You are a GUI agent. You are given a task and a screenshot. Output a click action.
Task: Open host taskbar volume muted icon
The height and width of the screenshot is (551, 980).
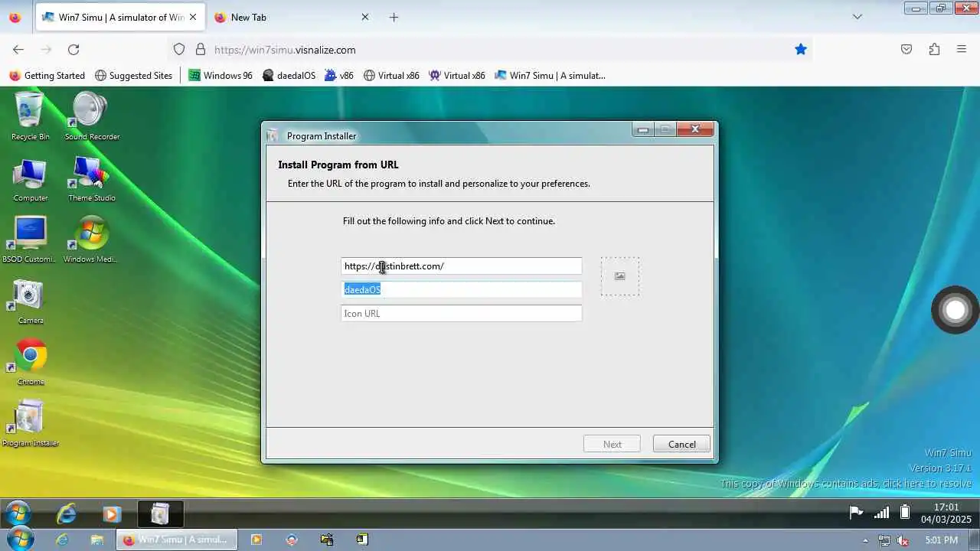click(903, 540)
